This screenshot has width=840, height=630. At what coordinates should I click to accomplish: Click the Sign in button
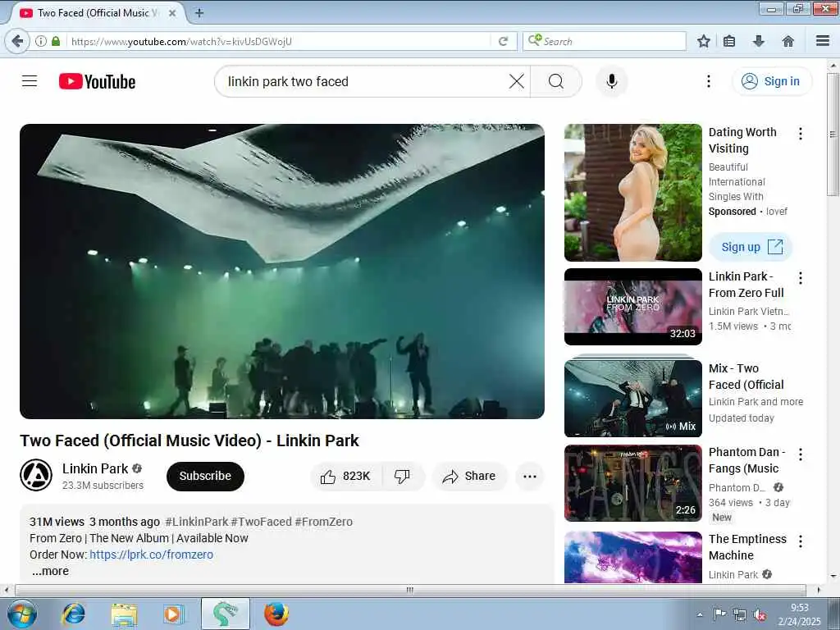click(x=772, y=81)
